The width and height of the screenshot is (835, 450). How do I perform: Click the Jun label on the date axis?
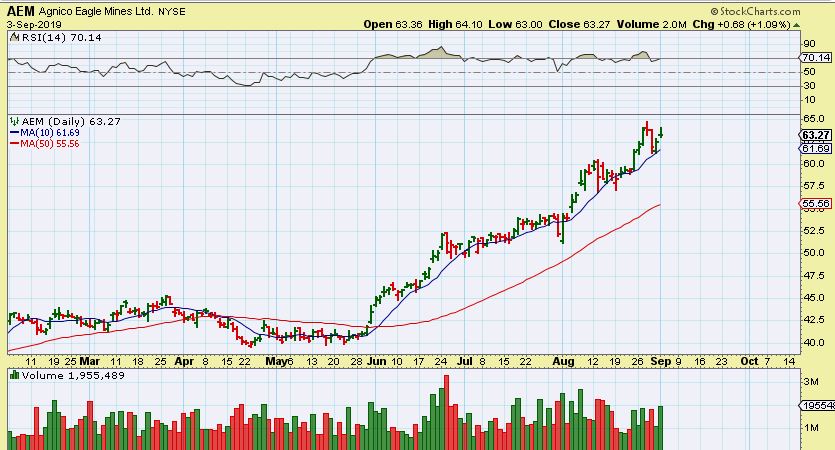click(376, 361)
